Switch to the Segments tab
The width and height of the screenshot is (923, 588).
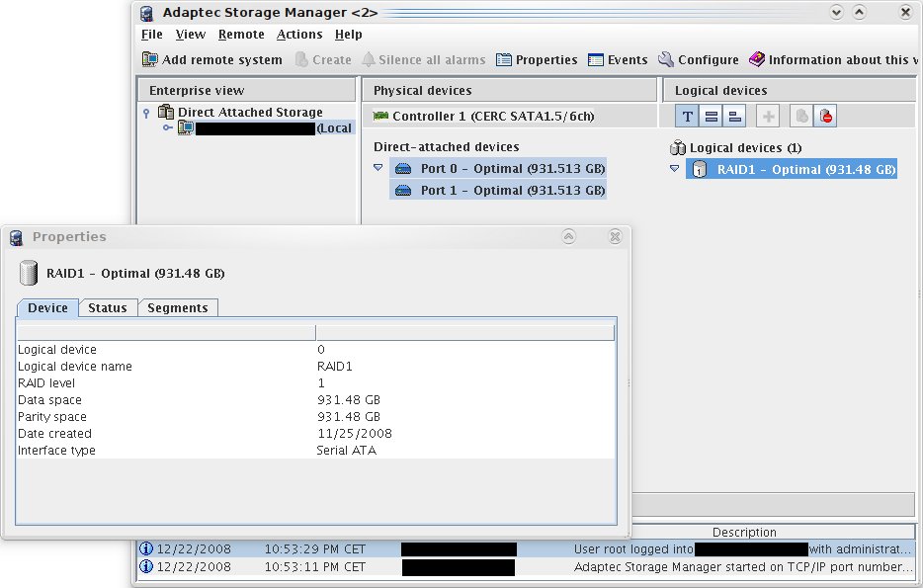(x=178, y=307)
